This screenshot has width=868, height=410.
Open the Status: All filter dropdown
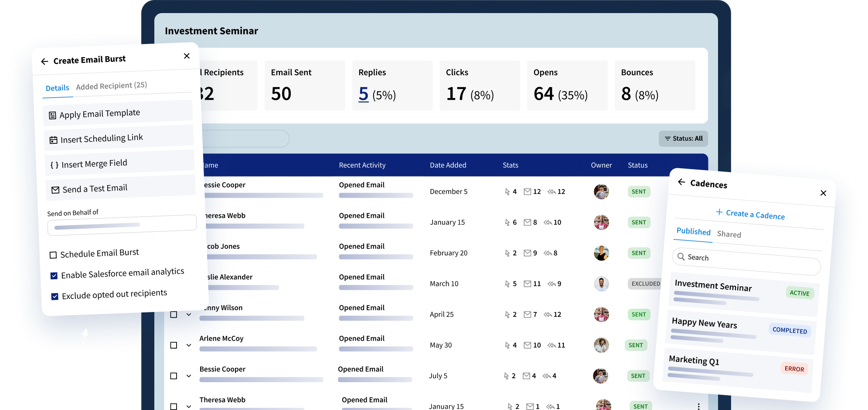click(x=683, y=139)
